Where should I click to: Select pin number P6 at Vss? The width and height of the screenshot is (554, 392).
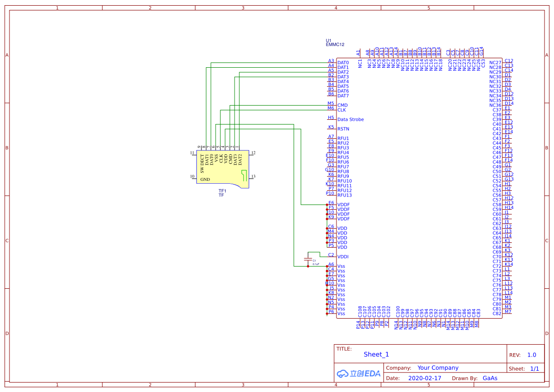(x=331, y=312)
